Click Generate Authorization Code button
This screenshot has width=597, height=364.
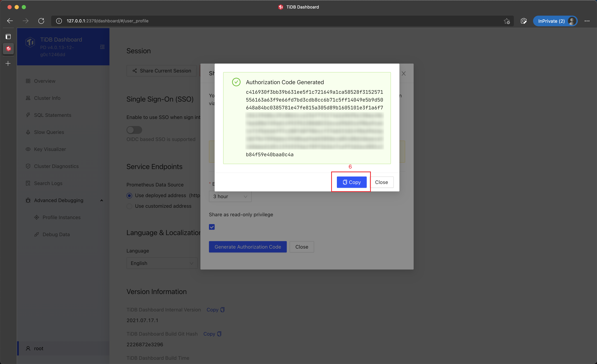click(248, 247)
